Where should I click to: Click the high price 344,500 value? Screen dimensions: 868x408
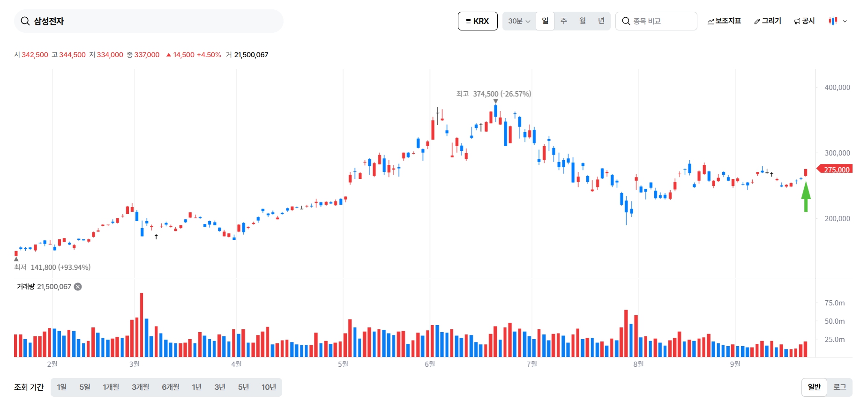tap(72, 55)
